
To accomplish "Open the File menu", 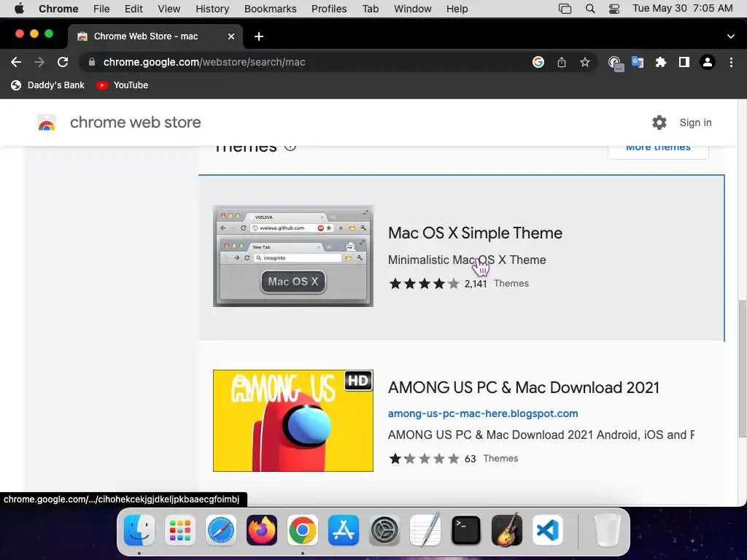I will [x=101, y=9].
